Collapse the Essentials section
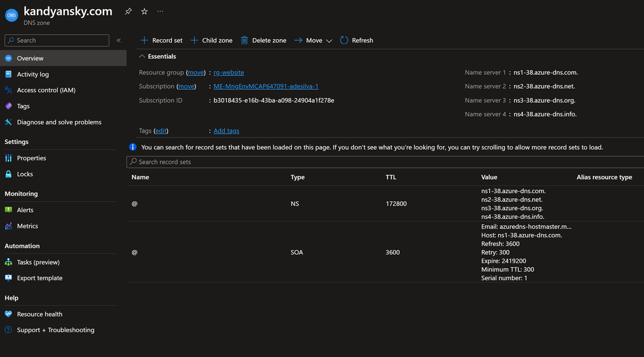The width and height of the screenshot is (644, 357). (x=157, y=56)
